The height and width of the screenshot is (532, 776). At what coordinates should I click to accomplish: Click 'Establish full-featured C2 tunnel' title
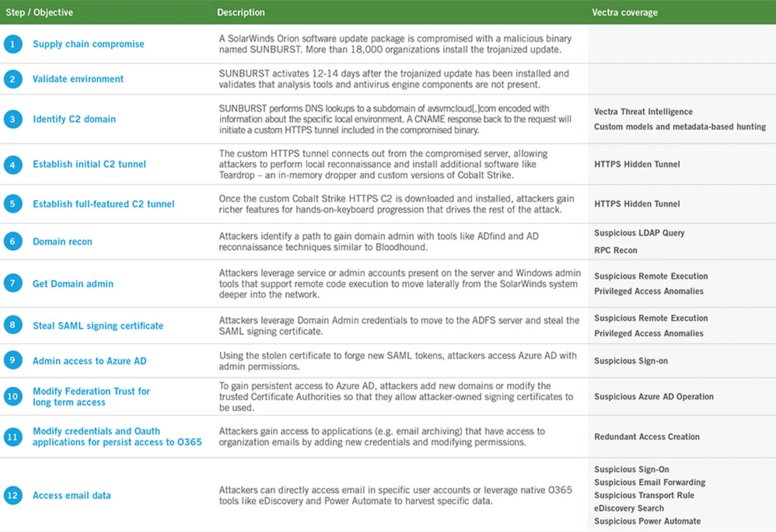(x=103, y=204)
